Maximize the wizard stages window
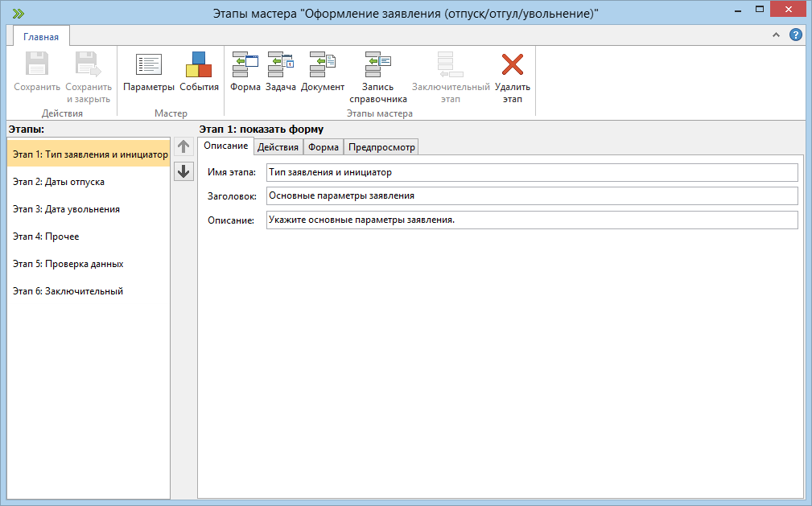 pos(759,10)
